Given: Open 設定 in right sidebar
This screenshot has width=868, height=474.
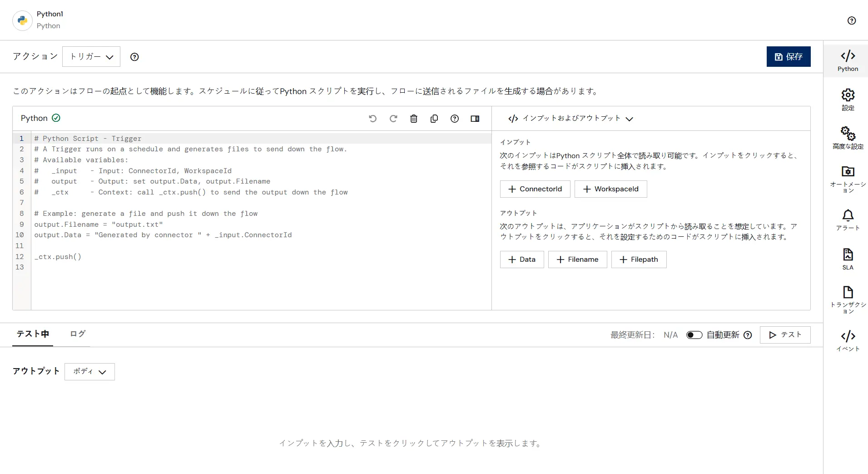Looking at the screenshot, I should pos(848,100).
